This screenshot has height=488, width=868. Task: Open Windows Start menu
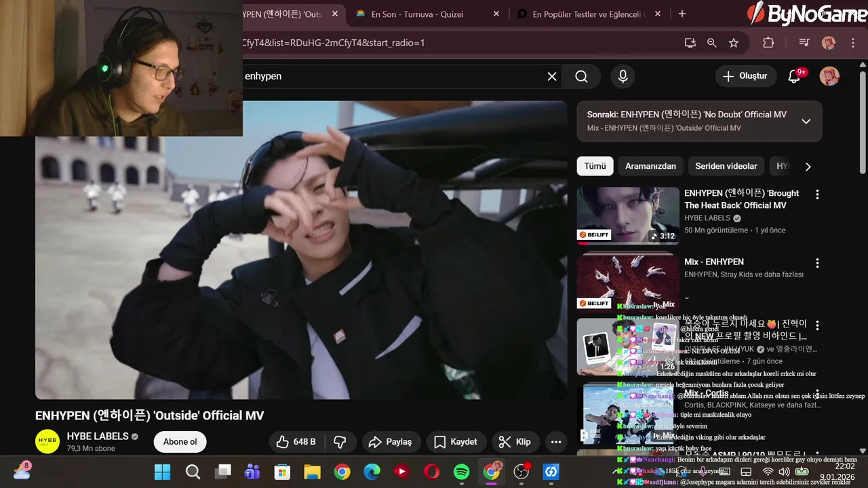point(163,472)
